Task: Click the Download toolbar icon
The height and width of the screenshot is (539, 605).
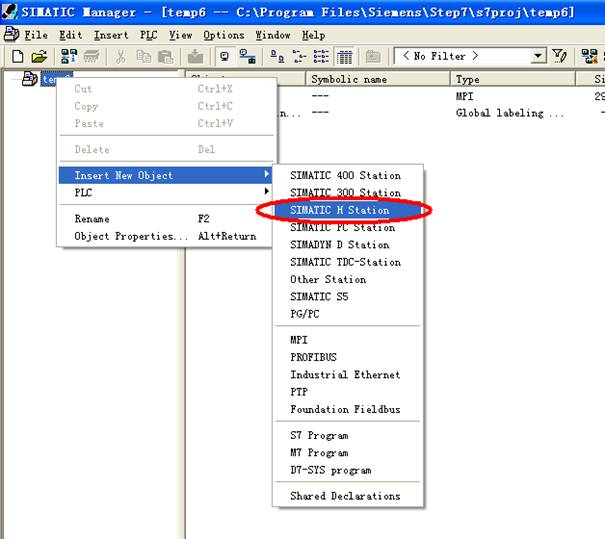Action: (x=197, y=57)
